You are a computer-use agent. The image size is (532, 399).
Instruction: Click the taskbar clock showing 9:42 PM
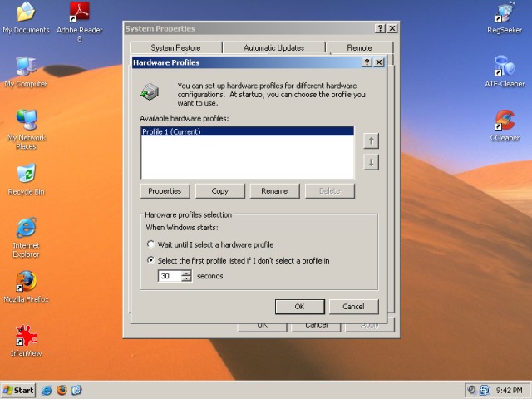coord(510,390)
